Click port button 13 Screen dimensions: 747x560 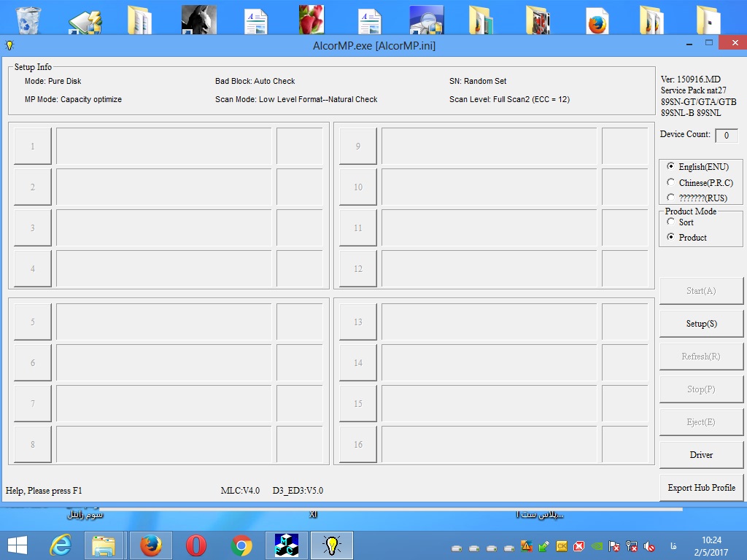[357, 322]
